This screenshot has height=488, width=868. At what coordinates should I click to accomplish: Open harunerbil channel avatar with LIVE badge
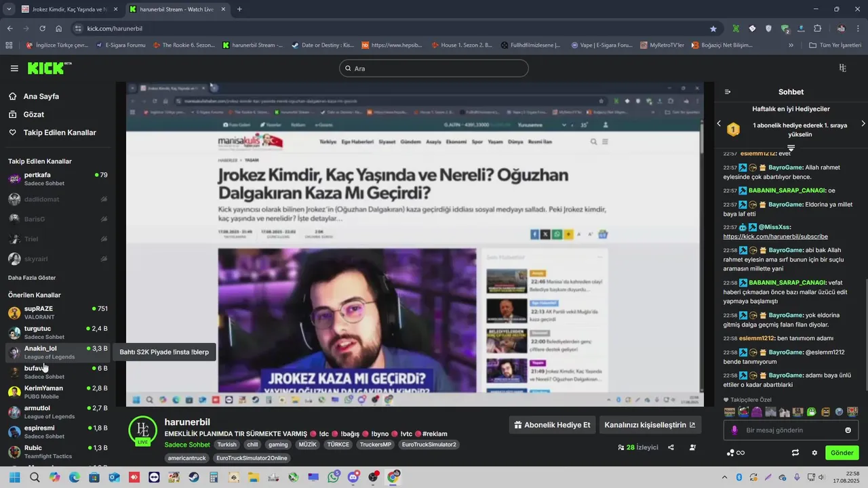click(x=143, y=431)
